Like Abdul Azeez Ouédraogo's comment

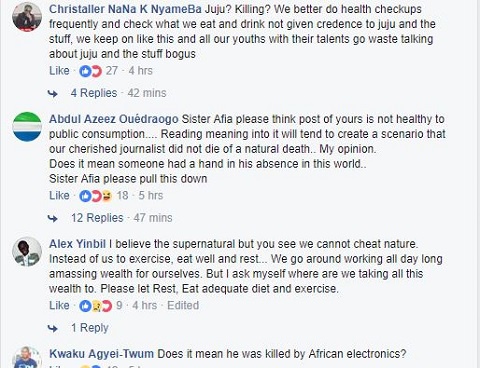(x=59, y=196)
